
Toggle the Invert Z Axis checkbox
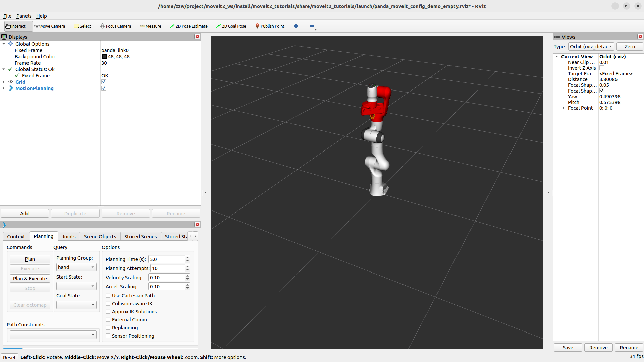(602, 68)
